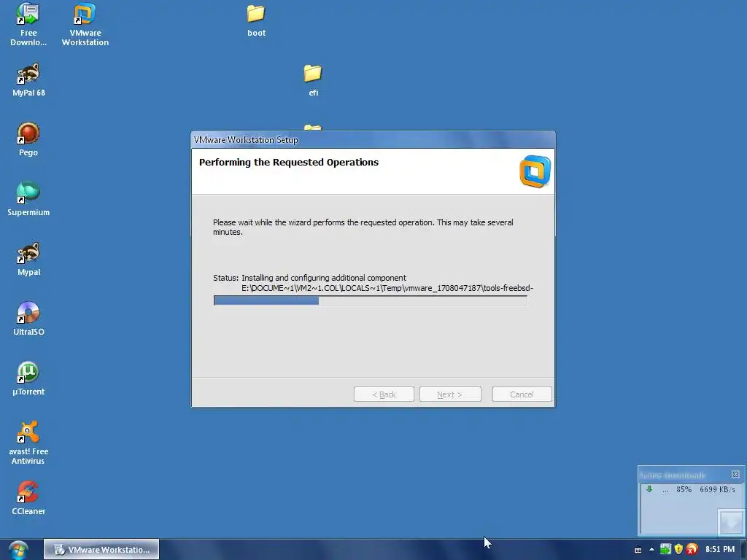This screenshot has width=747, height=560.
Task: Launch UltraISO from the desktop
Action: 28,319
